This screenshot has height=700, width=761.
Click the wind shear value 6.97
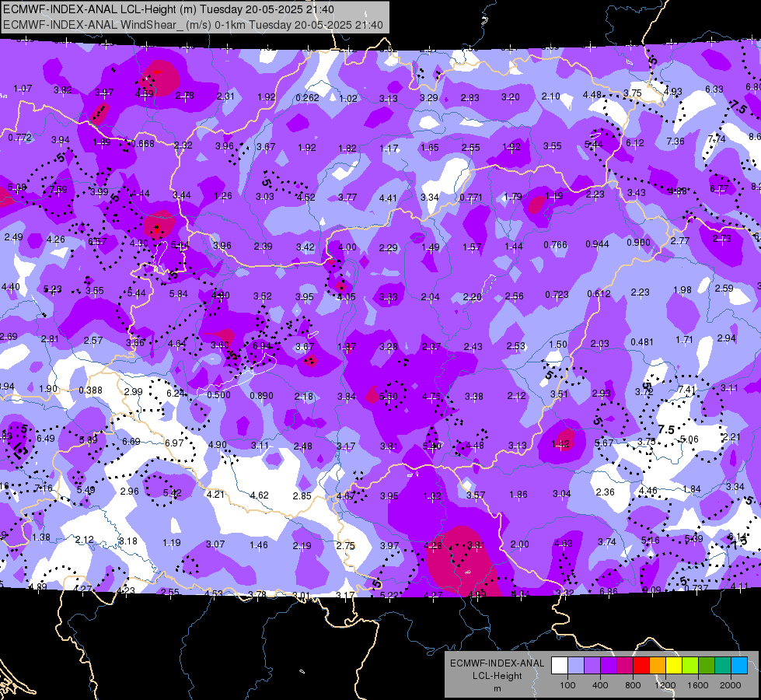click(x=174, y=443)
